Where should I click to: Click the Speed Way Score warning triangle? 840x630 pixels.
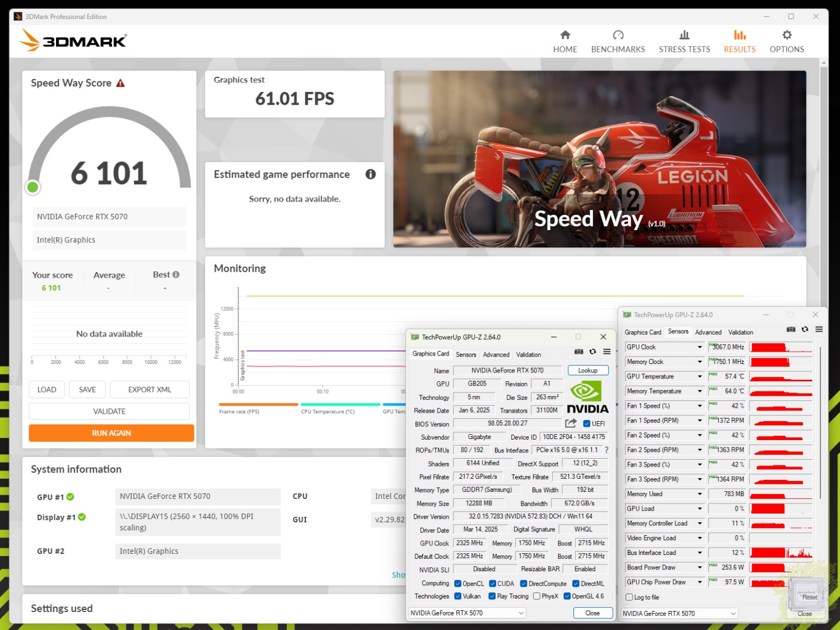coord(120,83)
